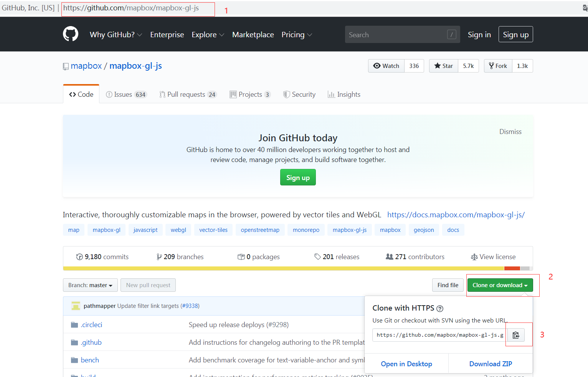
Task: Click the vector-tiles topic tag
Action: pyautogui.click(x=213, y=230)
